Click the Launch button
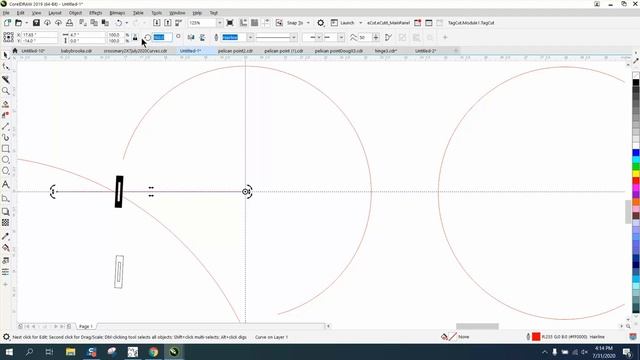Image resolution: width=640 pixels, height=360 pixels. (x=347, y=23)
